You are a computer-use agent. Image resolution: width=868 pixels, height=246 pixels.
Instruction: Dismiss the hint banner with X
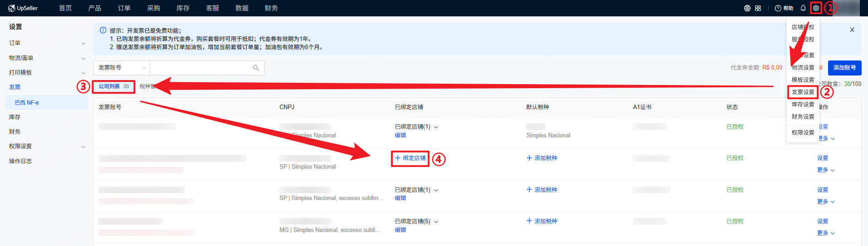coord(852,30)
